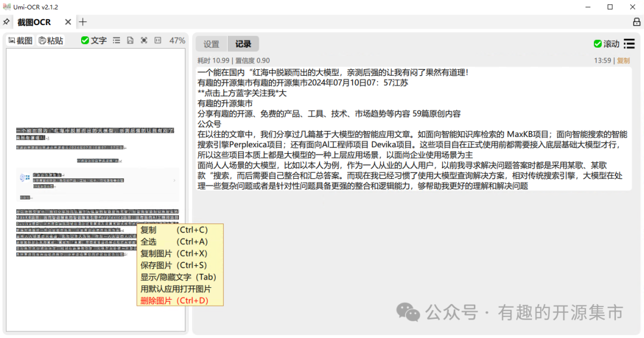Click the result line starting 分享有趣的开源
This screenshot has height=338, width=644.
329,114
